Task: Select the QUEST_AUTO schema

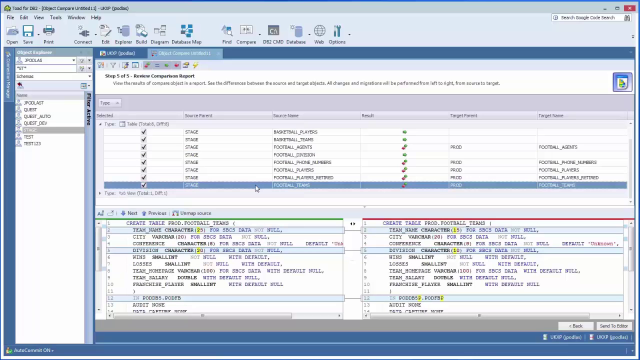Action: click(37, 116)
